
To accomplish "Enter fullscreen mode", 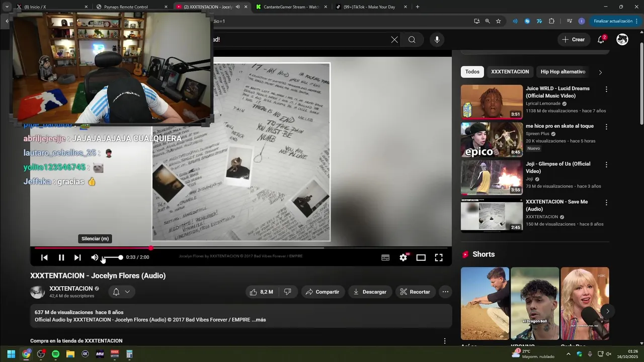I will (439, 257).
